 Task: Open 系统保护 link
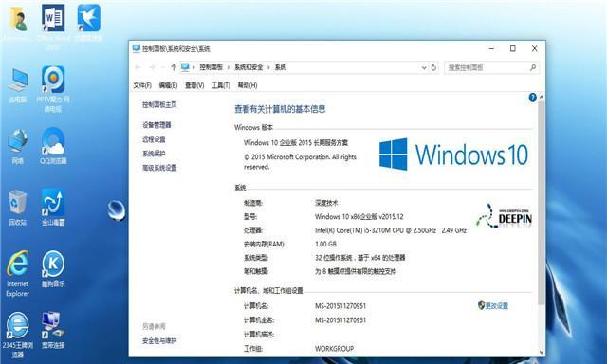pos(154,154)
